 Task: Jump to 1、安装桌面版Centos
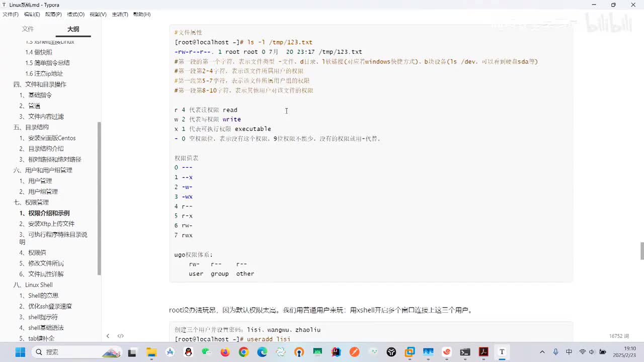point(47,138)
